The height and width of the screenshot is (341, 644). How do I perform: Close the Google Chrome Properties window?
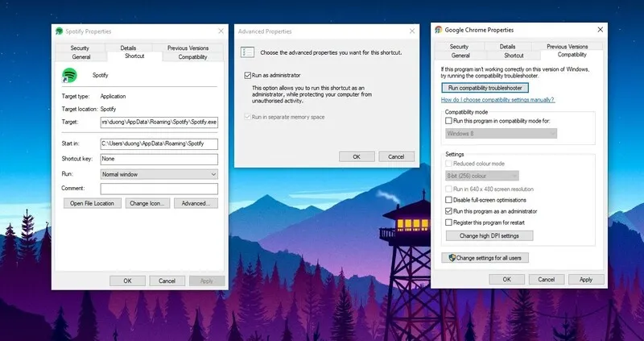tap(600, 30)
